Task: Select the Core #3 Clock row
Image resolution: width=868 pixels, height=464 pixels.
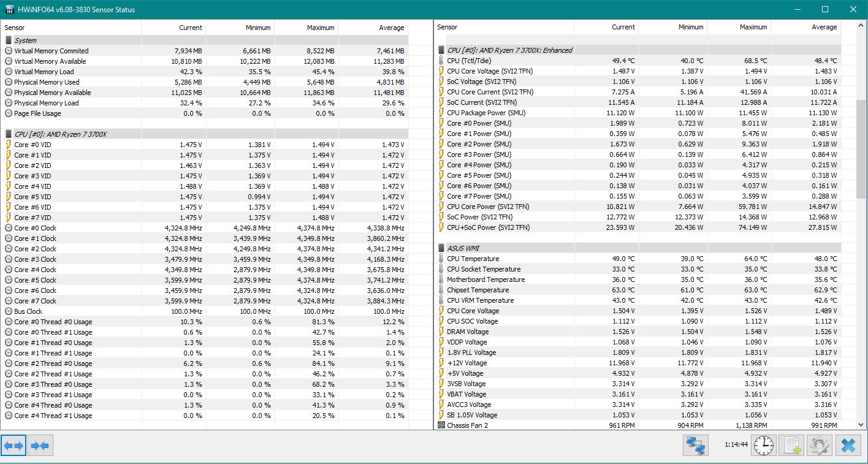Action: point(205,259)
